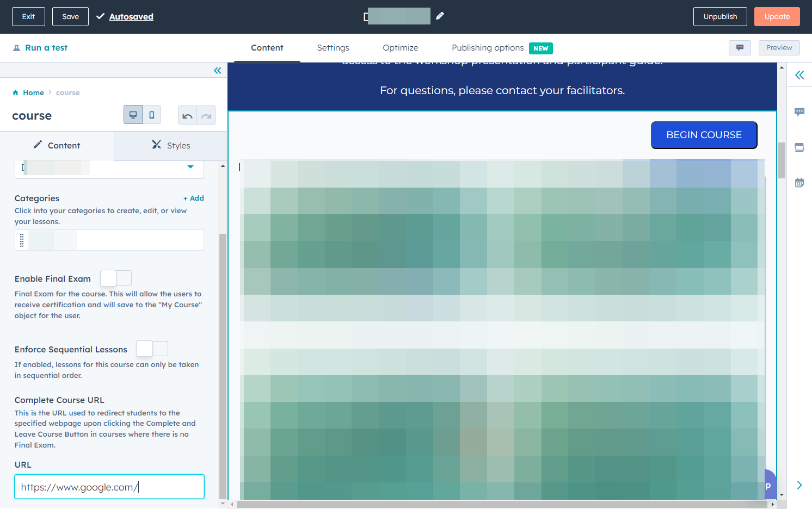Switch to the Styles tab in sidebar
Screen dimensions: 812x509
pyautogui.click(x=171, y=145)
